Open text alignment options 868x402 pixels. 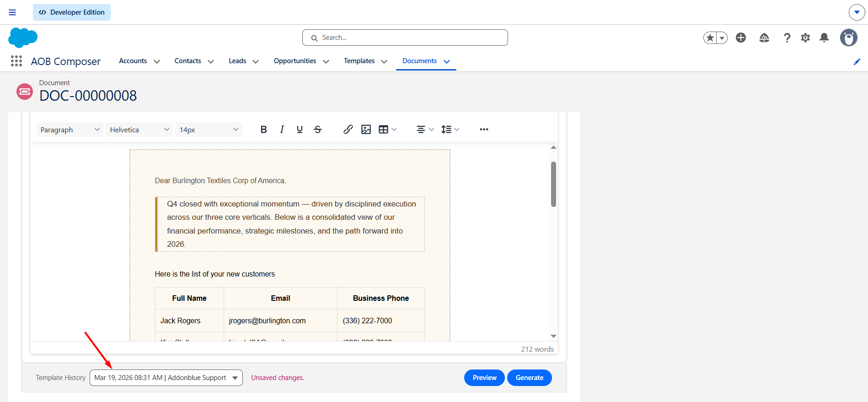tap(425, 130)
